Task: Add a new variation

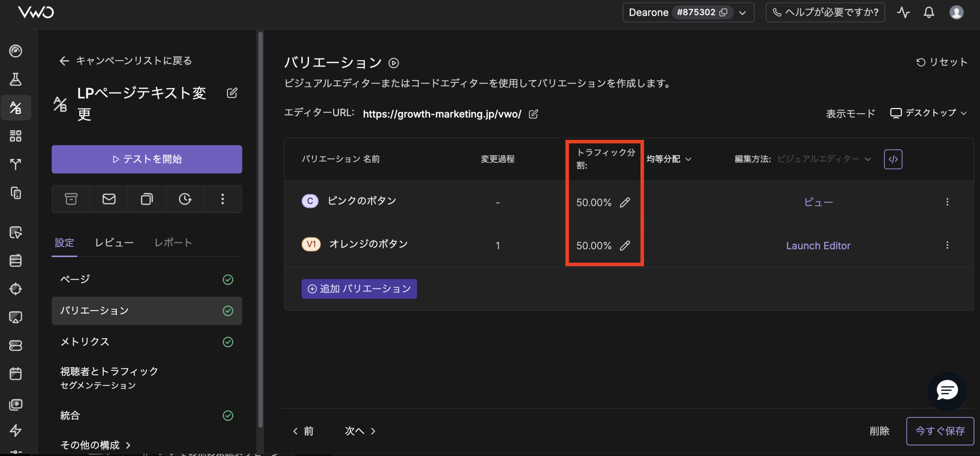Action: (359, 289)
